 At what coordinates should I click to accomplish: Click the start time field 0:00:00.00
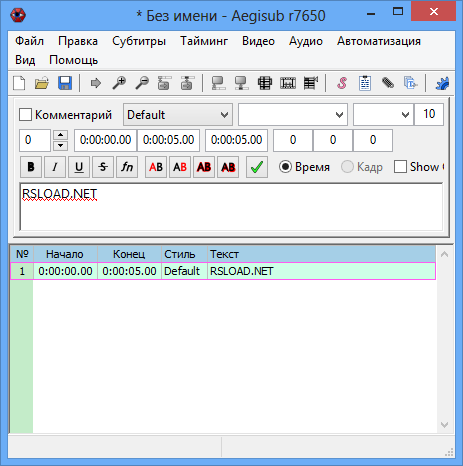pyautogui.click(x=105, y=140)
